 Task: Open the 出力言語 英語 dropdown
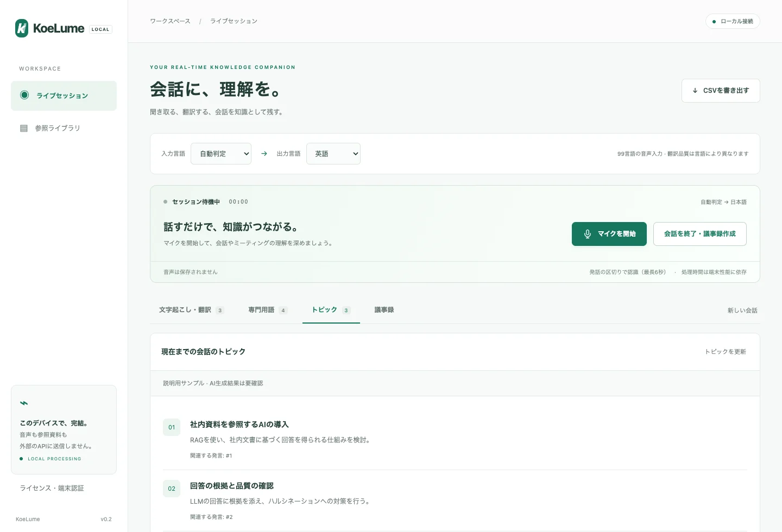333,154
